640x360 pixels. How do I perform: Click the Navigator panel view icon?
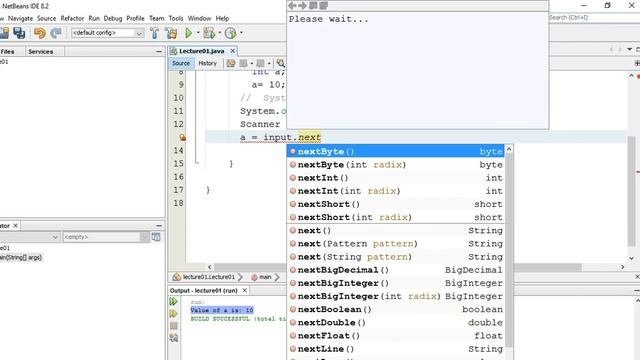tap(156, 237)
